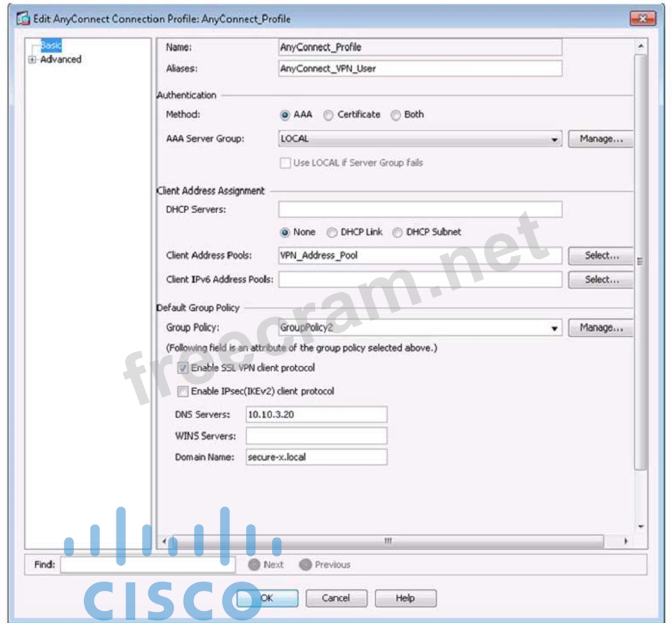This screenshot has height=623, width=672.
Task: Click Manage next to AAA Server Group
Action: [x=600, y=139]
